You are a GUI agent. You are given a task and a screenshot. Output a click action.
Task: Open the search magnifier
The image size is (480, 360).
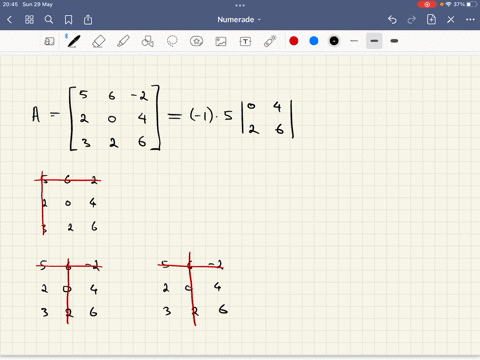pyautogui.click(x=49, y=20)
